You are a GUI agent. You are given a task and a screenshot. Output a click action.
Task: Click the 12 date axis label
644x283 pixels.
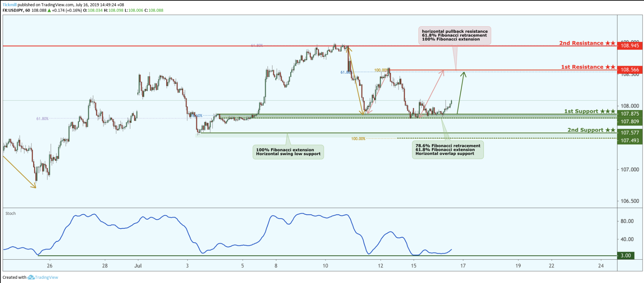coord(380,266)
